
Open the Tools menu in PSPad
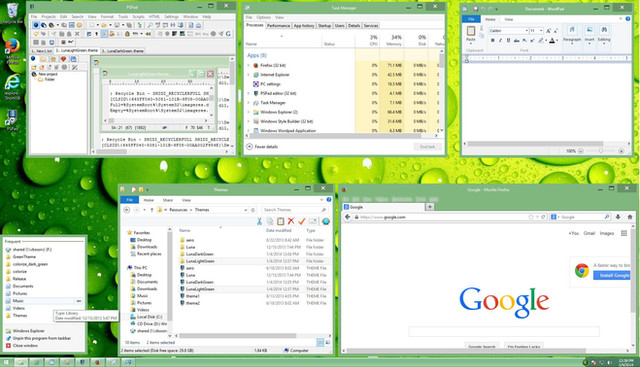click(123, 17)
